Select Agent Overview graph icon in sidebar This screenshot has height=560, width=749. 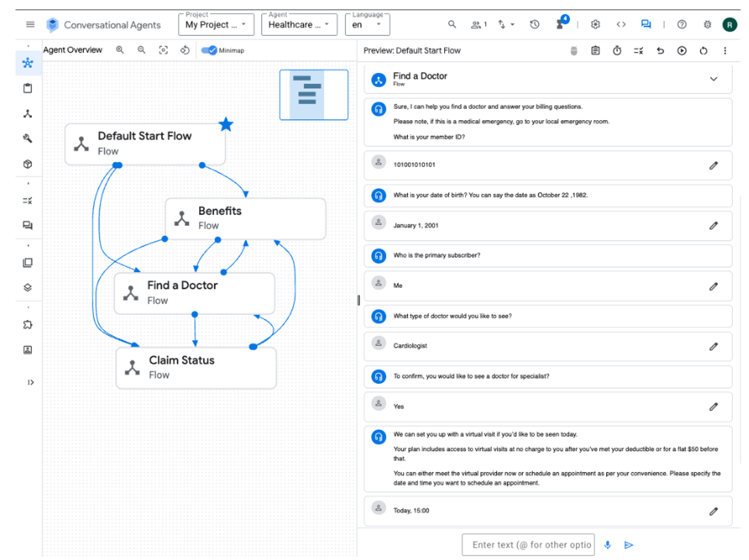[28, 63]
